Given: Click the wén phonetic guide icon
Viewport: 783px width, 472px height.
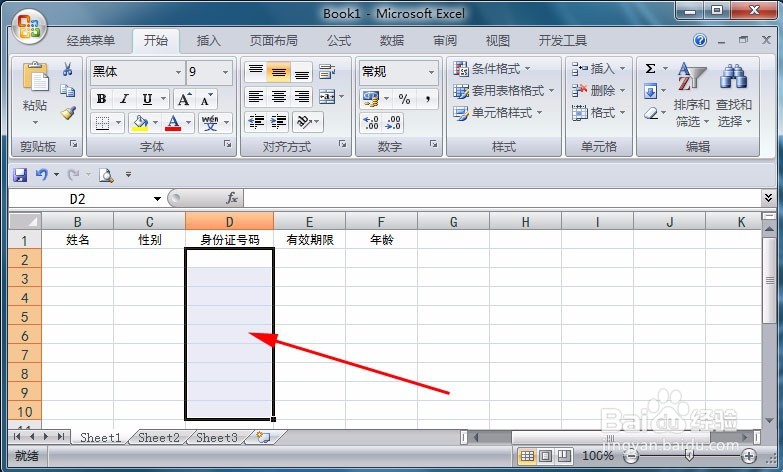Looking at the screenshot, I should coord(210,122).
